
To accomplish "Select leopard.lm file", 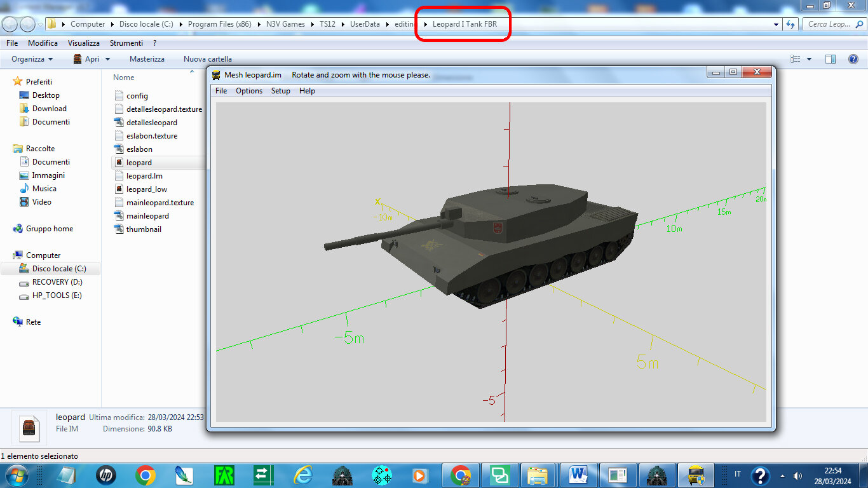I will point(144,176).
